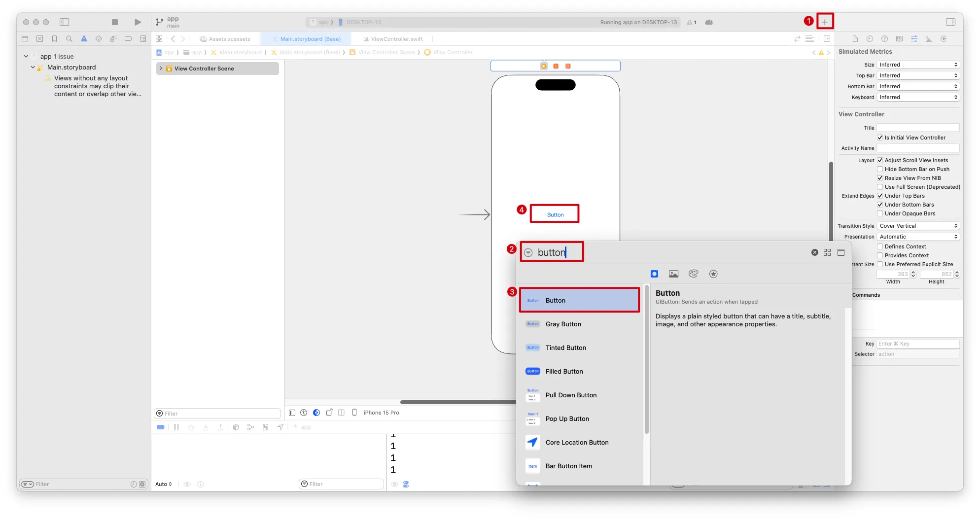Screen dimensions: 980x522
Task: Toggle the right inspector panel icon
Action: click(x=950, y=22)
